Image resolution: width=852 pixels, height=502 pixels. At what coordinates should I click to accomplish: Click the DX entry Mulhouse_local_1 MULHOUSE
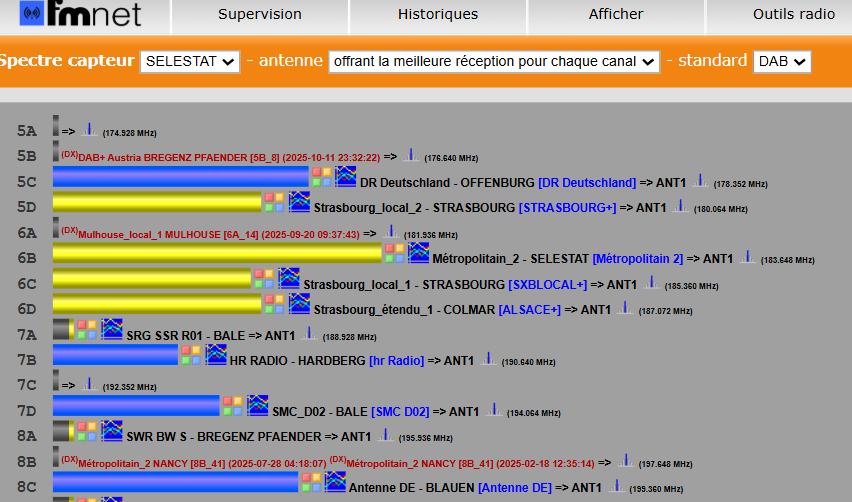click(x=211, y=235)
